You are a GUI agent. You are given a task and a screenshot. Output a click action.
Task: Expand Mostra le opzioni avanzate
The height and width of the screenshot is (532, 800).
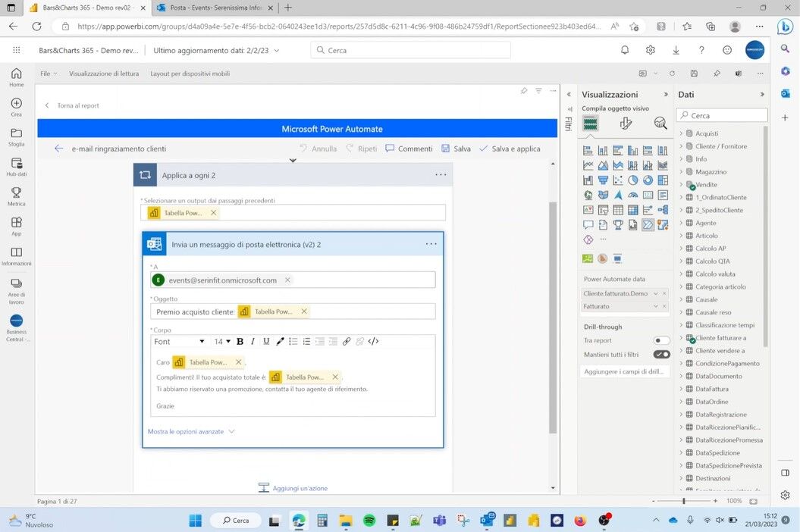coord(191,431)
